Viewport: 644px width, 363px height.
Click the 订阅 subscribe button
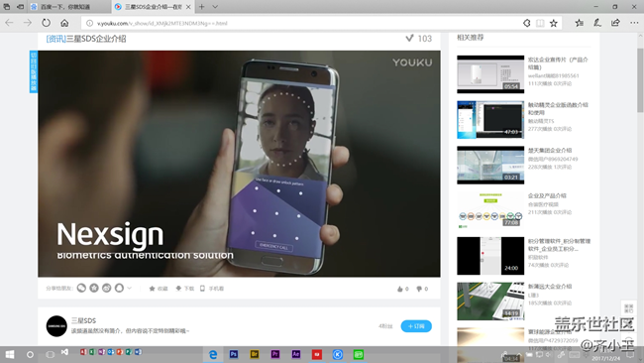point(416,326)
